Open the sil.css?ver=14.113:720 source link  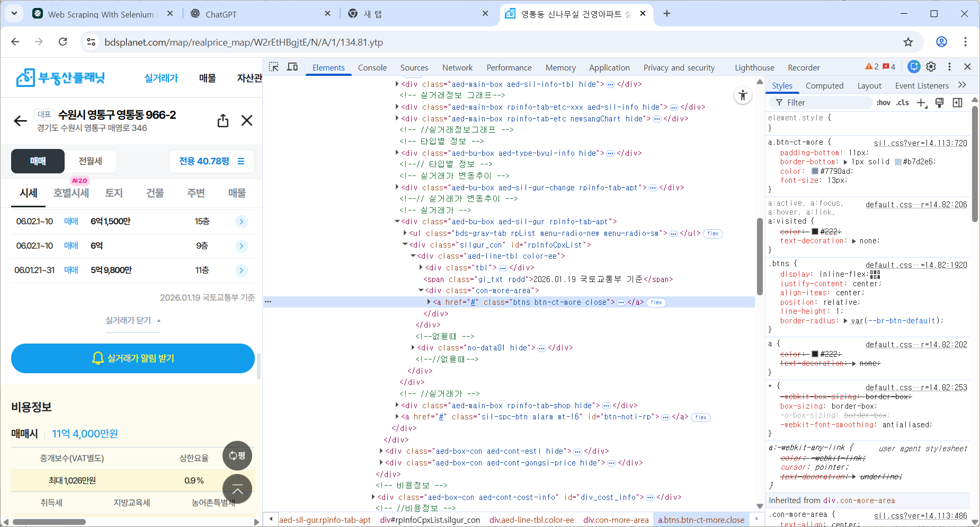click(x=920, y=143)
